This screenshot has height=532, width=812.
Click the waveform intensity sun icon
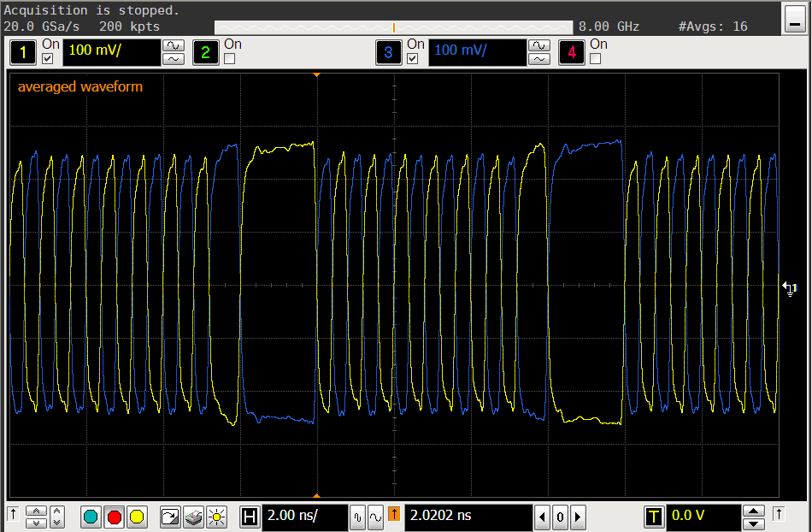tap(217, 517)
